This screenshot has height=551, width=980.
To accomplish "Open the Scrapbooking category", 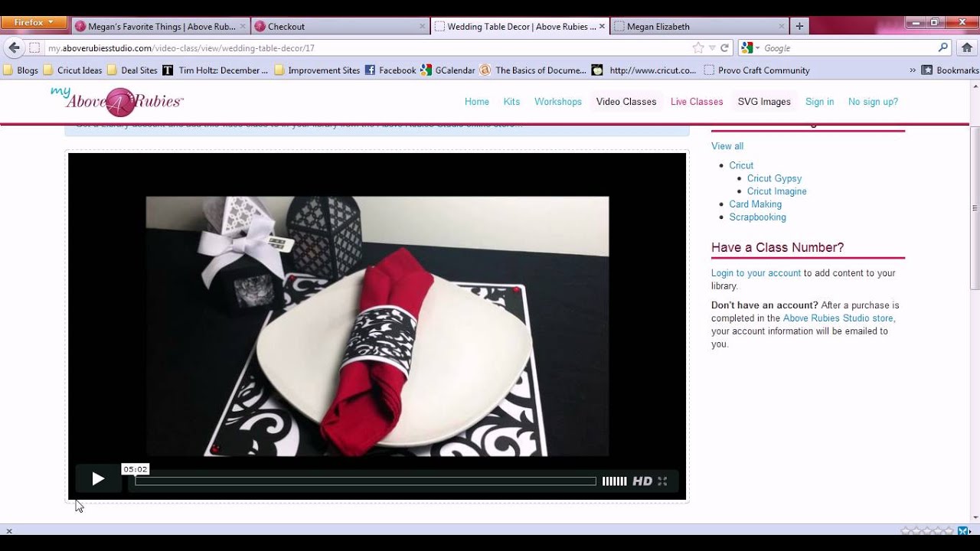I will click(757, 217).
